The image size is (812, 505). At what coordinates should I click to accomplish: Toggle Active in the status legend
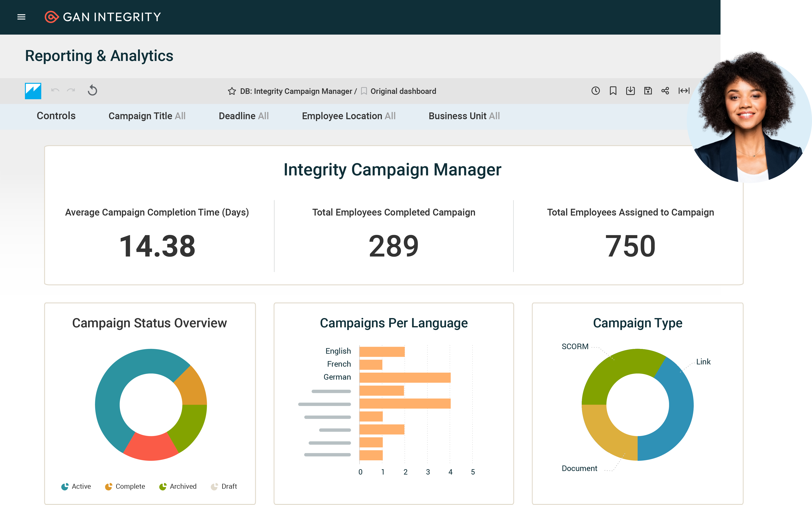pyautogui.click(x=76, y=486)
